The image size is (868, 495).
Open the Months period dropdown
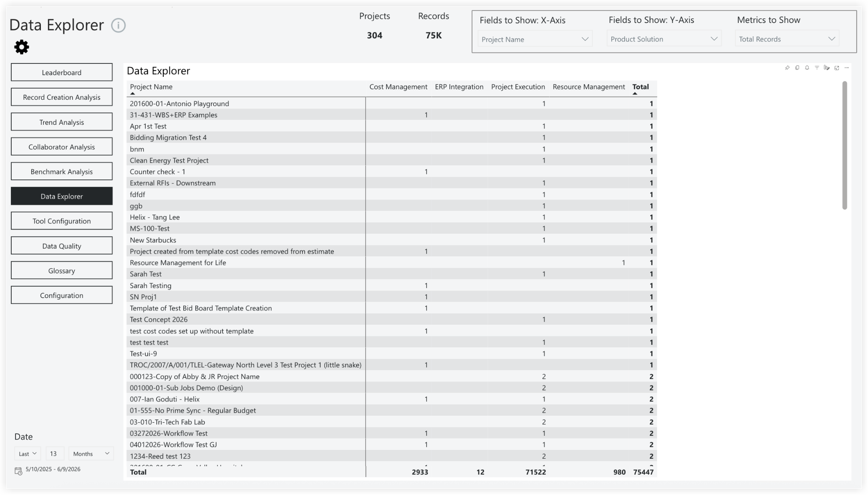tap(91, 454)
